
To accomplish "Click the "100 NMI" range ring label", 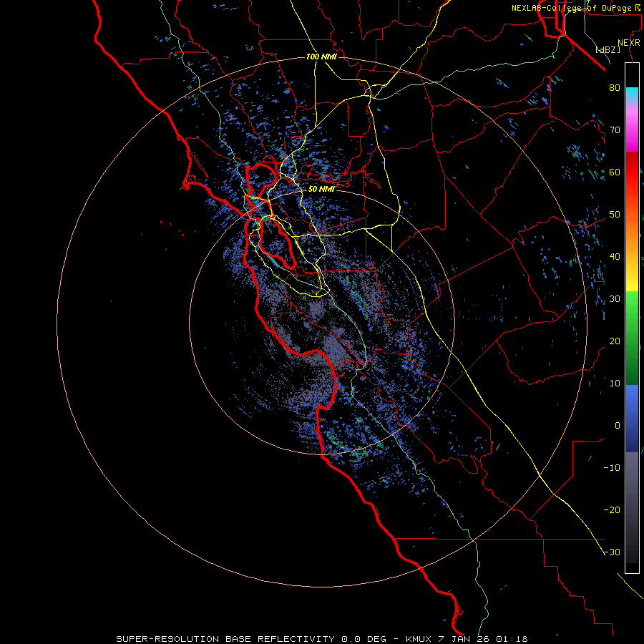I will click(321, 57).
